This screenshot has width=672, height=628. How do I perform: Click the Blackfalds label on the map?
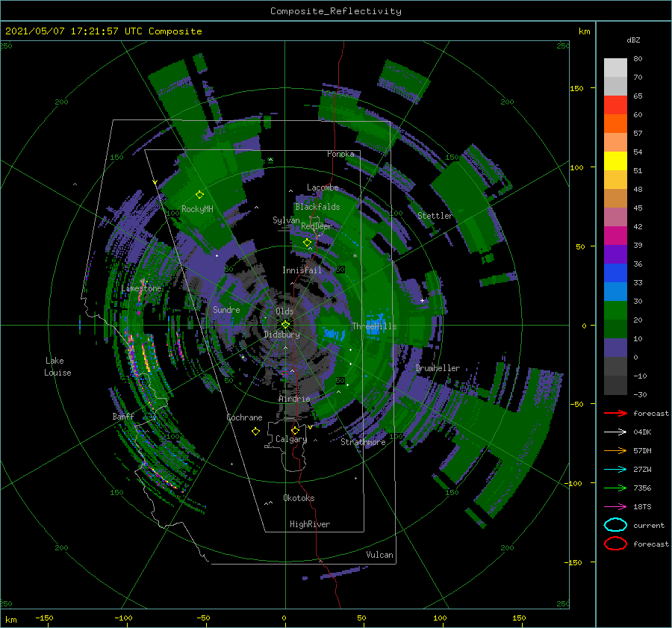pyautogui.click(x=317, y=207)
